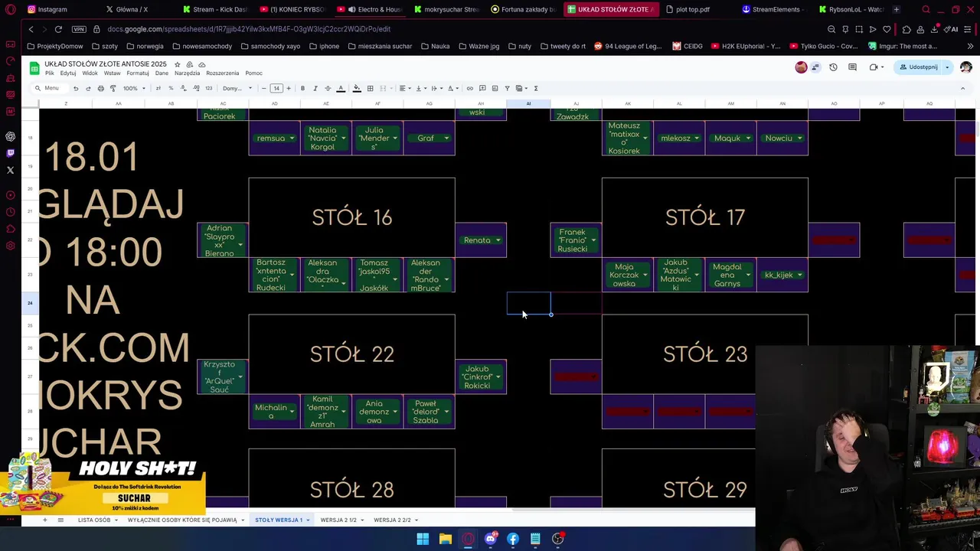Screen dimensions: 980x551
Task: Insert a link with the chain icon
Action: point(469,88)
